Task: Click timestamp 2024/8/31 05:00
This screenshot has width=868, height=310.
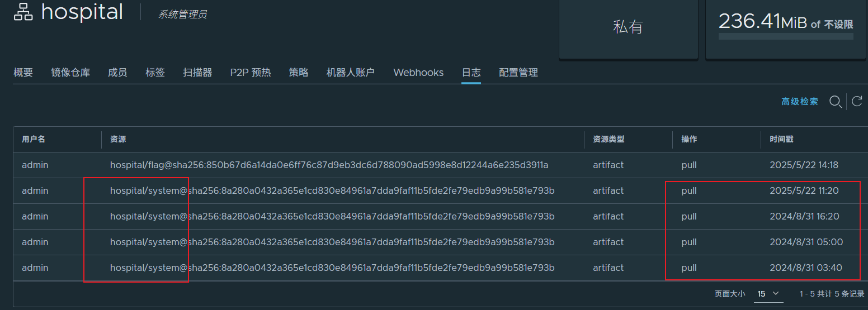Action: (x=806, y=242)
